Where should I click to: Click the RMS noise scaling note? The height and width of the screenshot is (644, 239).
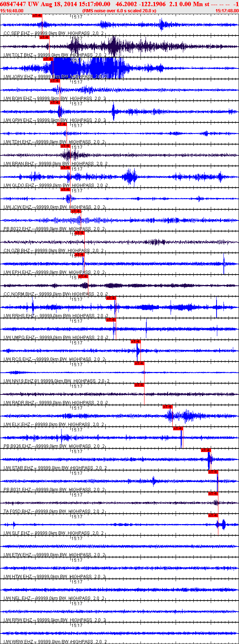tap(119, 11)
